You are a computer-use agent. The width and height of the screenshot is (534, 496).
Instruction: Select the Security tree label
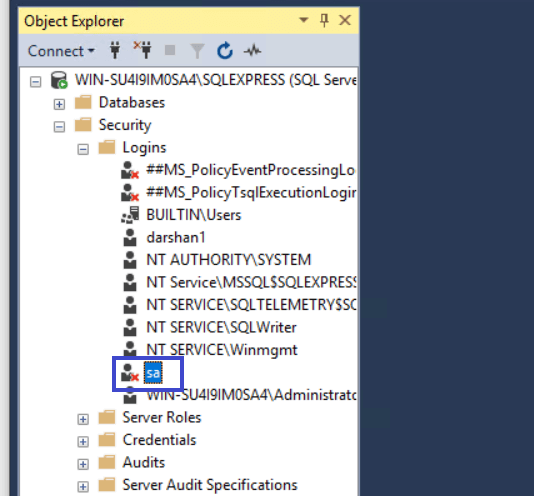click(125, 125)
